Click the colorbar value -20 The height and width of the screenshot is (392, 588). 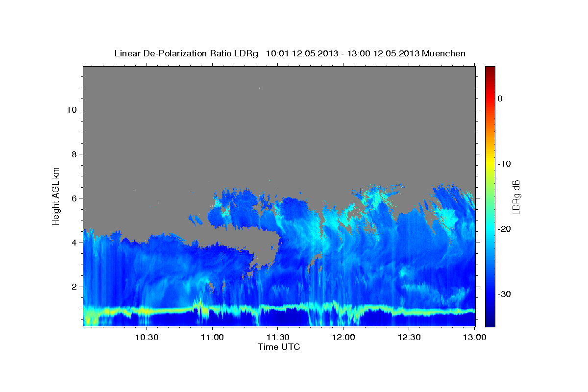tap(504, 229)
